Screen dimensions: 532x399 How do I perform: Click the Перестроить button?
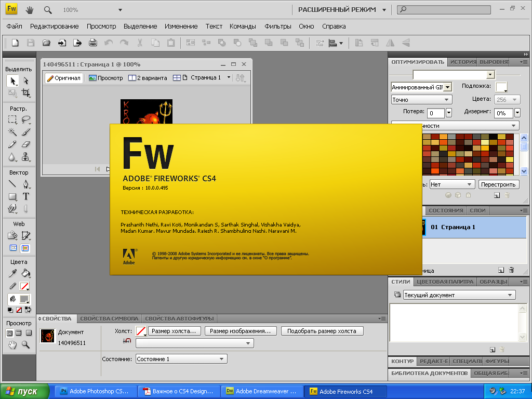(498, 184)
